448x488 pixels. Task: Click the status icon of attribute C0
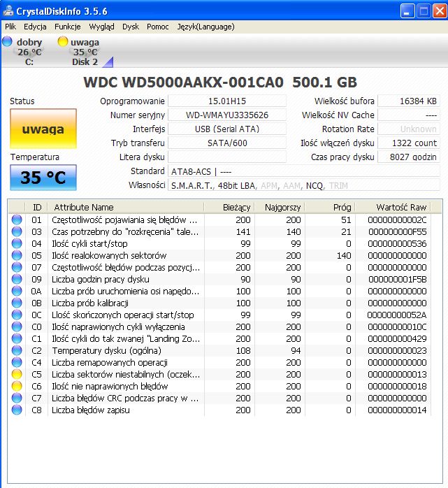(17, 326)
